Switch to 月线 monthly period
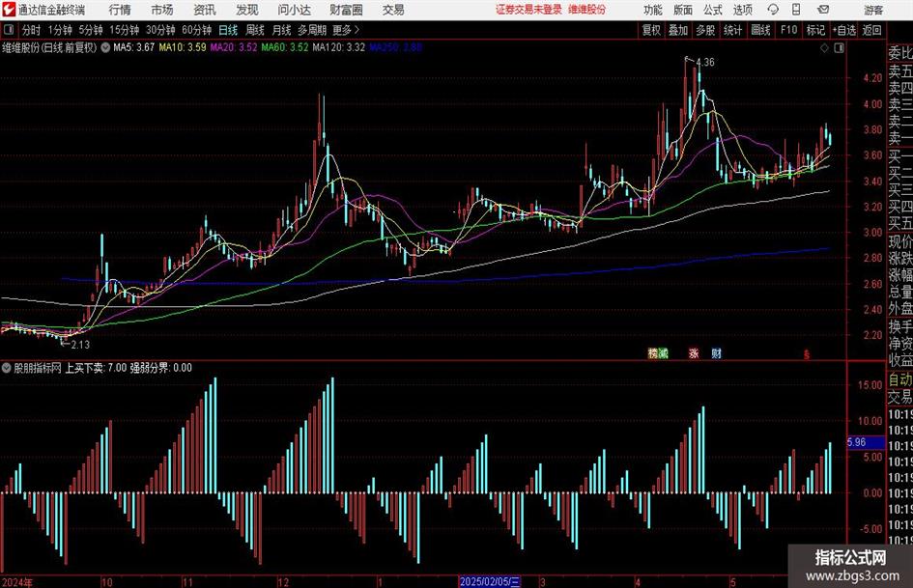913x588 pixels. [x=281, y=30]
